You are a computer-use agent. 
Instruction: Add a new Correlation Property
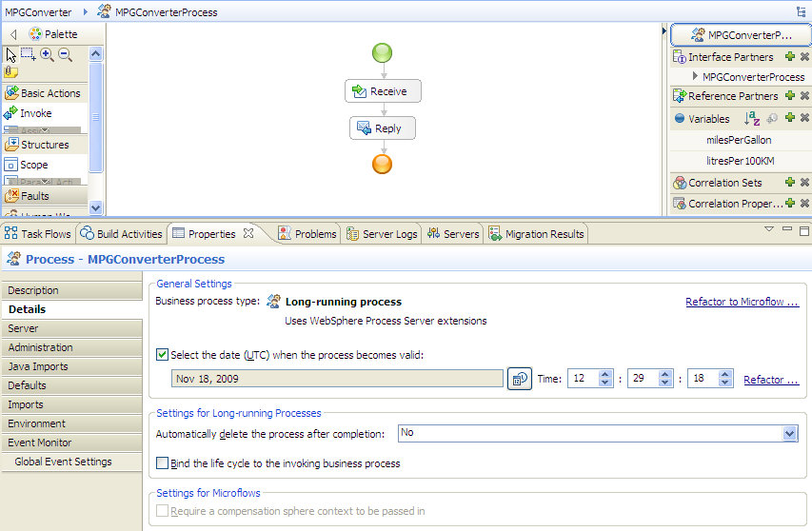coord(790,203)
